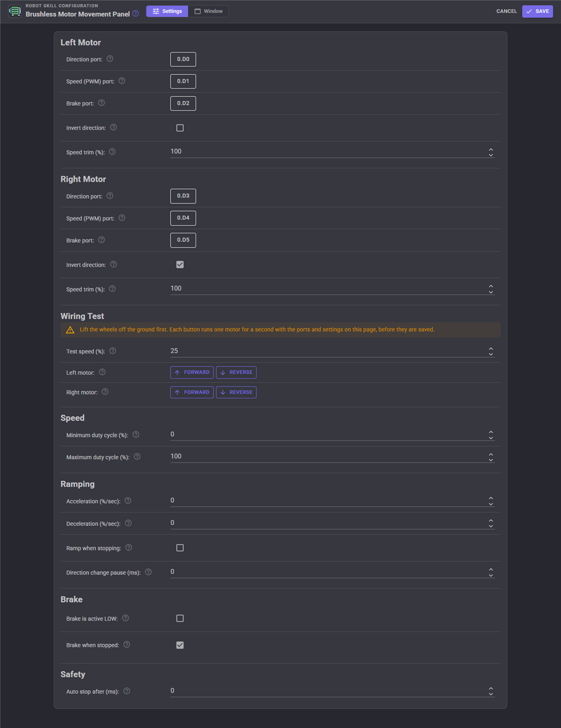Uncheck Right Motor Invert direction checkbox

(x=180, y=265)
